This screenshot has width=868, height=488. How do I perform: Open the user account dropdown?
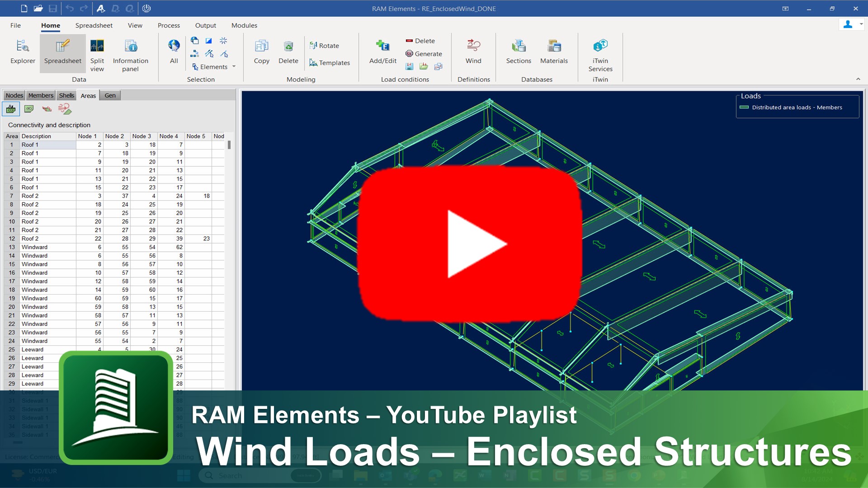pyautogui.click(x=861, y=24)
